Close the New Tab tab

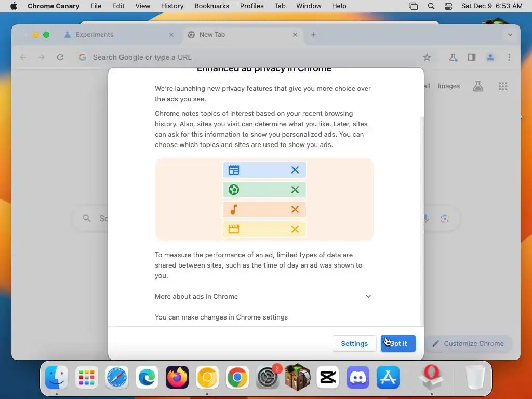295,35
